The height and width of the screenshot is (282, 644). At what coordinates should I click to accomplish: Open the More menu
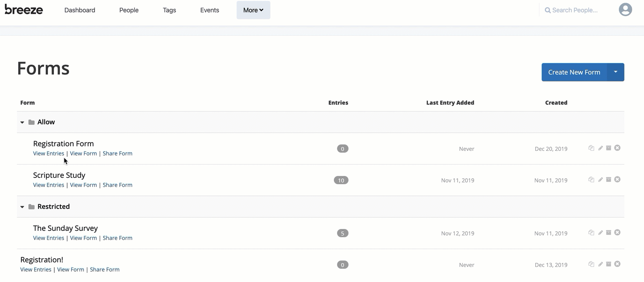click(253, 10)
